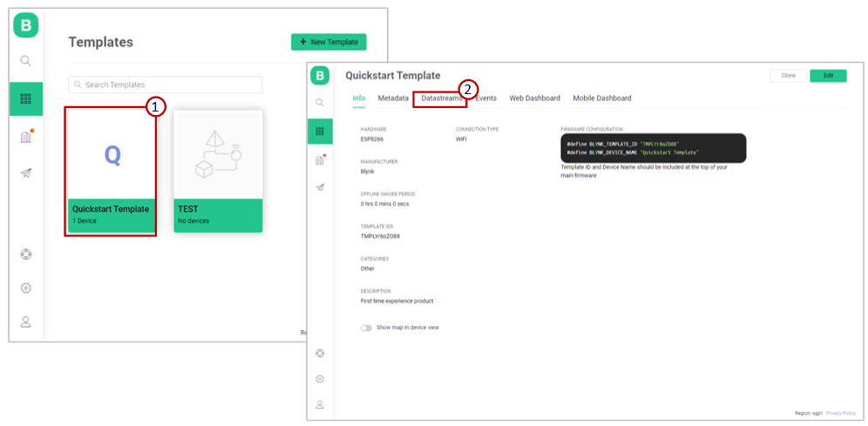
Task: Click the firmware configuration code block
Action: click(654, 148)
